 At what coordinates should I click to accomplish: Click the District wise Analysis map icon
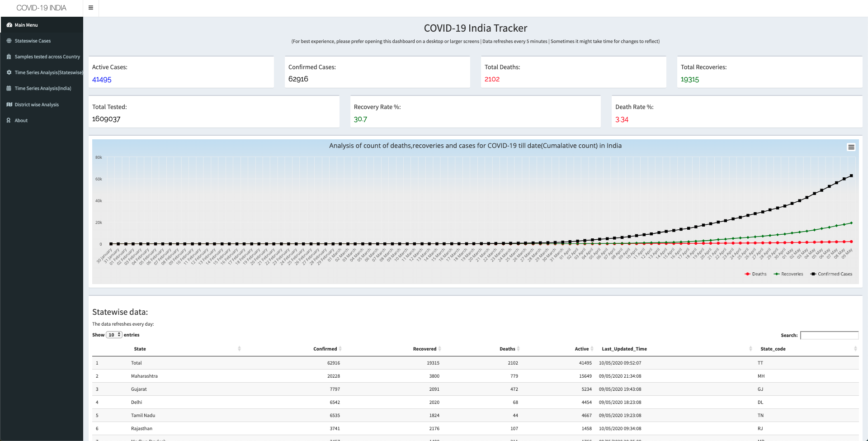(x=9, y=104)
